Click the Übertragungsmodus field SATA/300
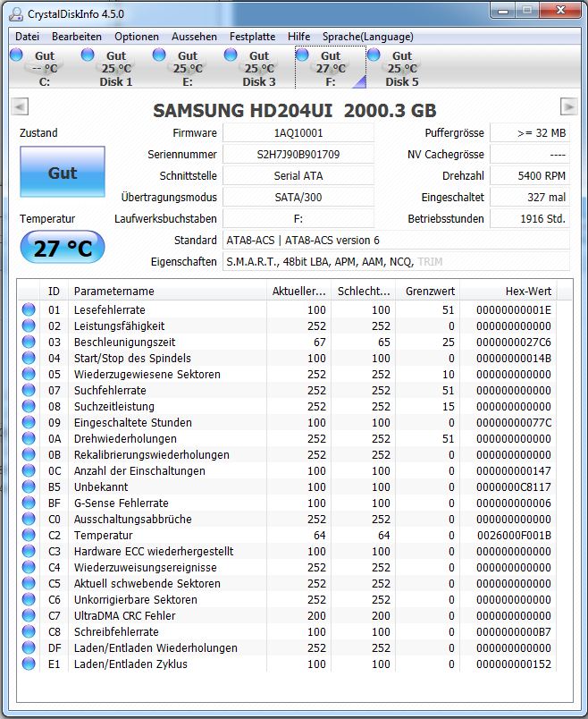The width and height of the screenshot is (588, 719). [298, 197]
